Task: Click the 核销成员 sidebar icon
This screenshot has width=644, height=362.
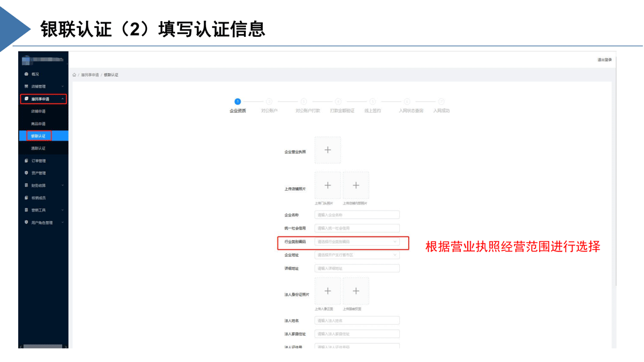Action: [26, 198]
